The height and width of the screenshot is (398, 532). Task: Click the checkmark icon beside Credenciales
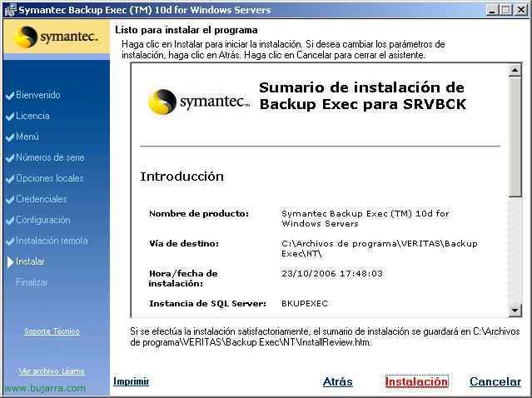(x=10, y=200)
